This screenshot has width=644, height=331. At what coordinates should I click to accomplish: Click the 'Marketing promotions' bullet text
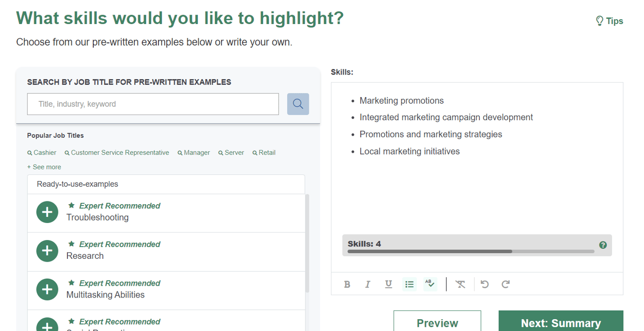402,100
